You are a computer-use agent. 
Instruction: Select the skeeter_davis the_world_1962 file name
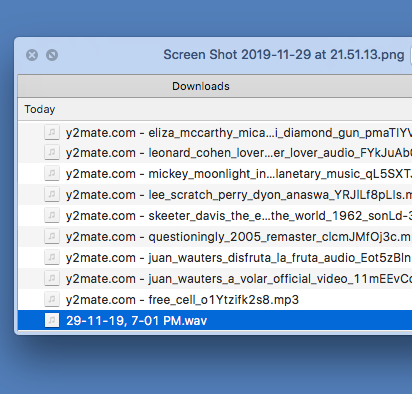[x=239, y=216]
